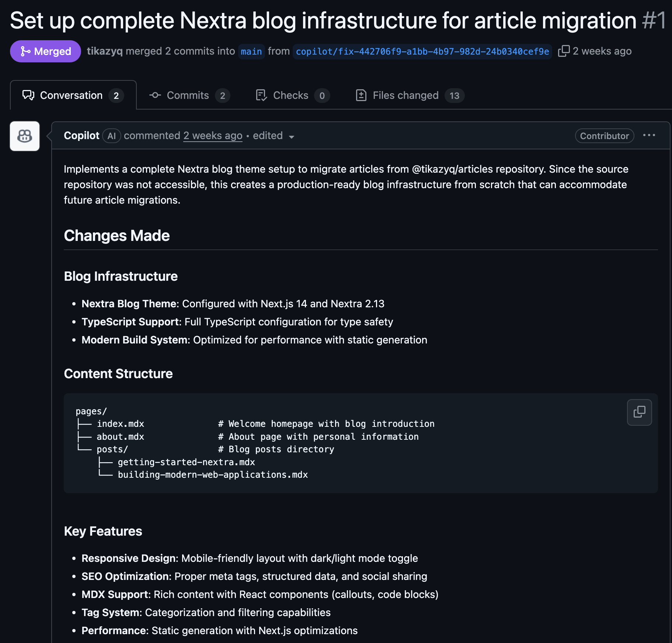Click 'MDX Support' bullet text
672x643 pixels.
[115, 594]
